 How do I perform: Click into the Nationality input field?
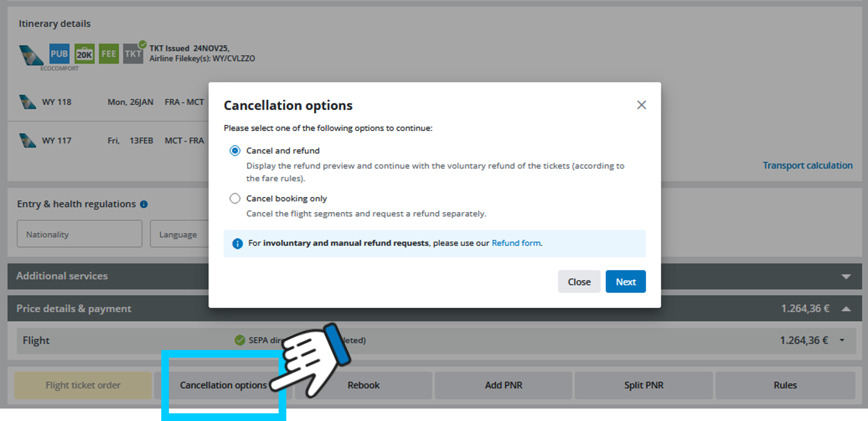pos(79,234)
